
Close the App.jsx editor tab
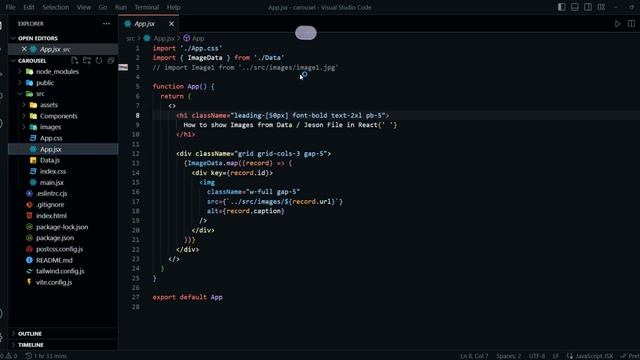point(171,24)
